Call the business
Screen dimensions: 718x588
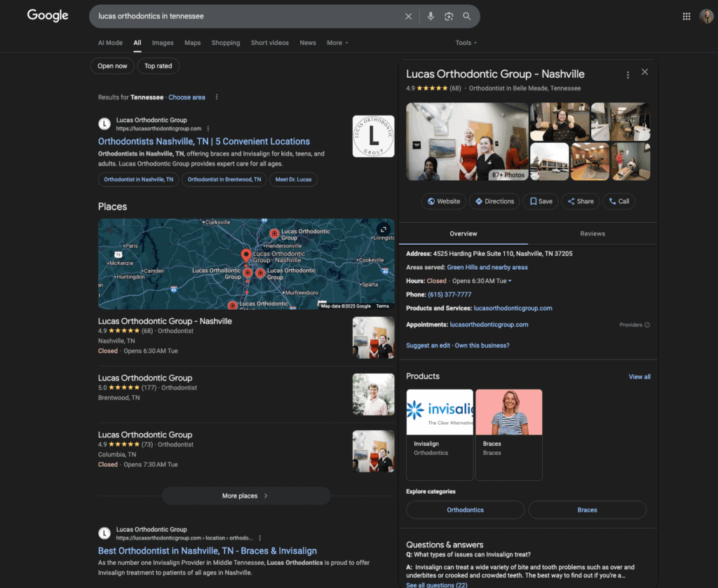coord(618,201)
